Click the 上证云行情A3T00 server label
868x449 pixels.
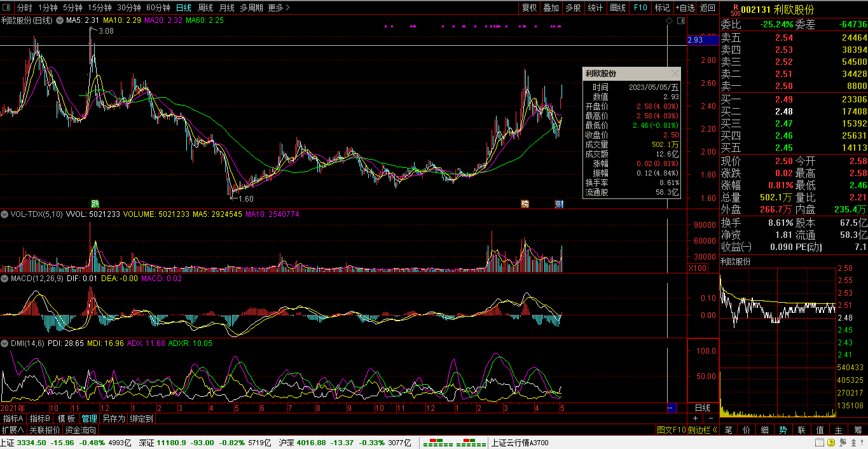point(520,443)
